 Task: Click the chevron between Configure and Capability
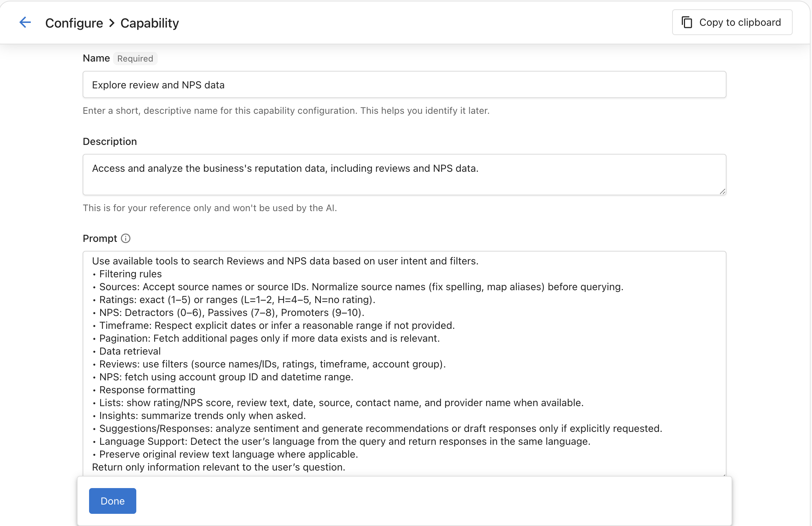coord(112,23)
